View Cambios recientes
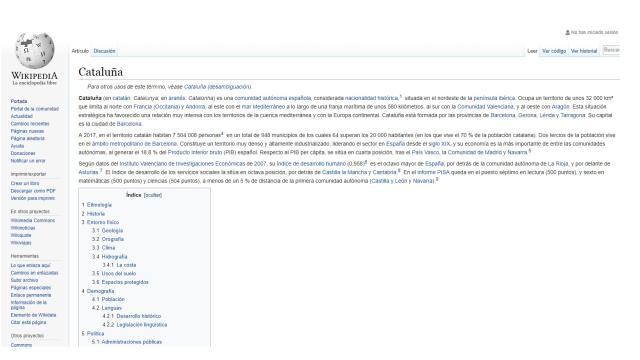 (x=30, y=124)
